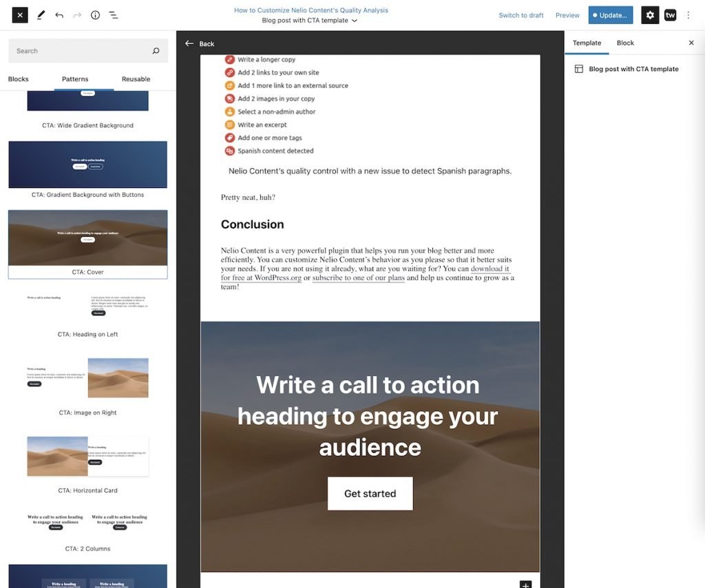705x588 pixels.
Task: Insert the 'CTA: Wide Gradient Background' pattern
Action: click(x=87, y=110)
